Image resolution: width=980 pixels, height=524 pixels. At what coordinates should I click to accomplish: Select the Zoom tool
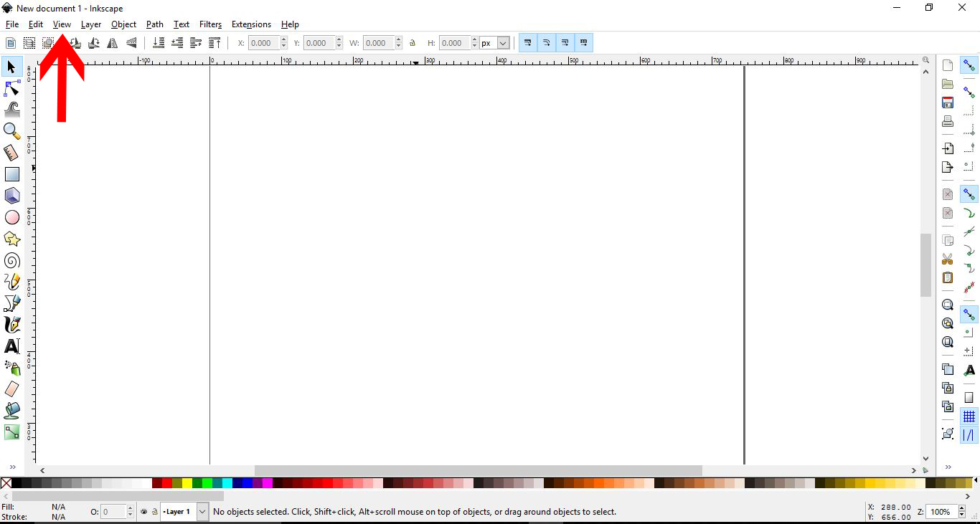click(11, 131)
